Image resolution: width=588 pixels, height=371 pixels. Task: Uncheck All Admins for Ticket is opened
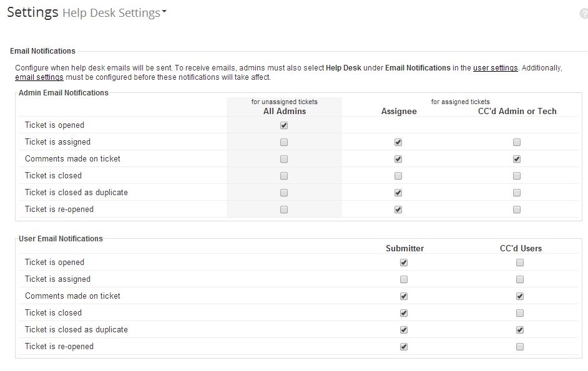point(284,125)
